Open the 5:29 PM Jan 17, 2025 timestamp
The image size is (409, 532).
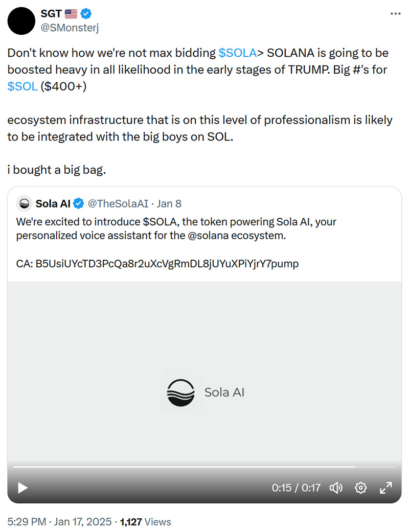[x=59, y=522]
